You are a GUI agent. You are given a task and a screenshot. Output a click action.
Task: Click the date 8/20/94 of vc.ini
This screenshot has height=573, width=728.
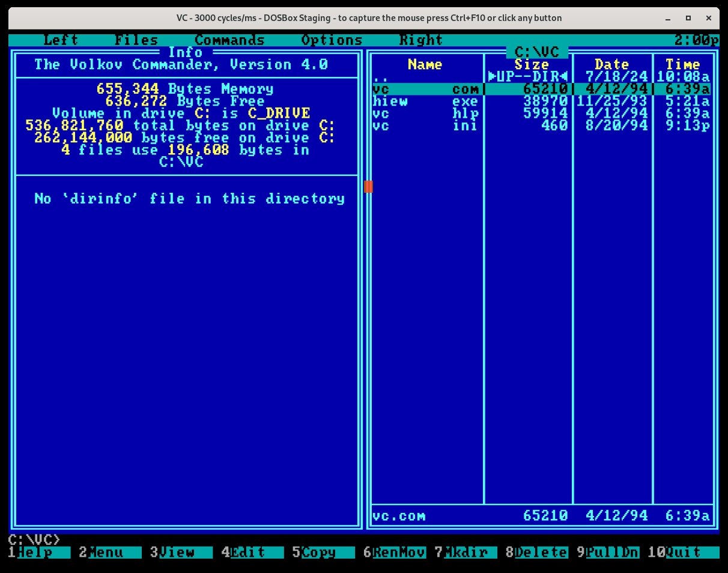point(617,126)
